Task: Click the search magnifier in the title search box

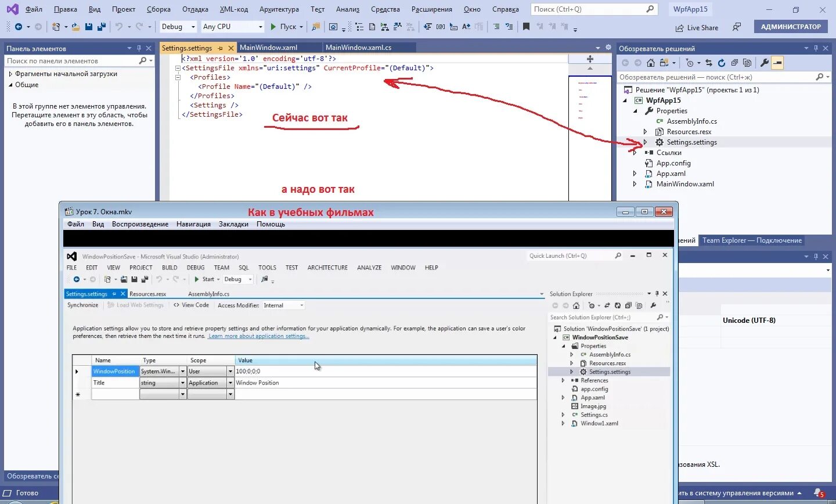Action: (650, 9)
